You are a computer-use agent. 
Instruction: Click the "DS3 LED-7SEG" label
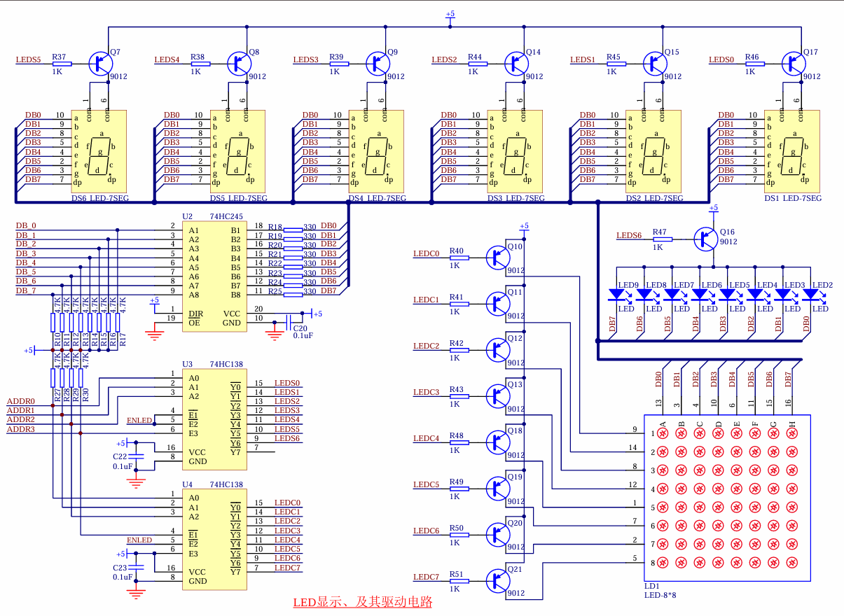[516, 199]
